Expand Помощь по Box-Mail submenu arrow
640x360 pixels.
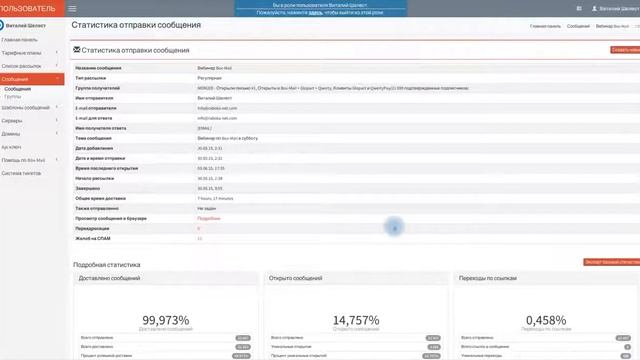click(x=57, y=160)
